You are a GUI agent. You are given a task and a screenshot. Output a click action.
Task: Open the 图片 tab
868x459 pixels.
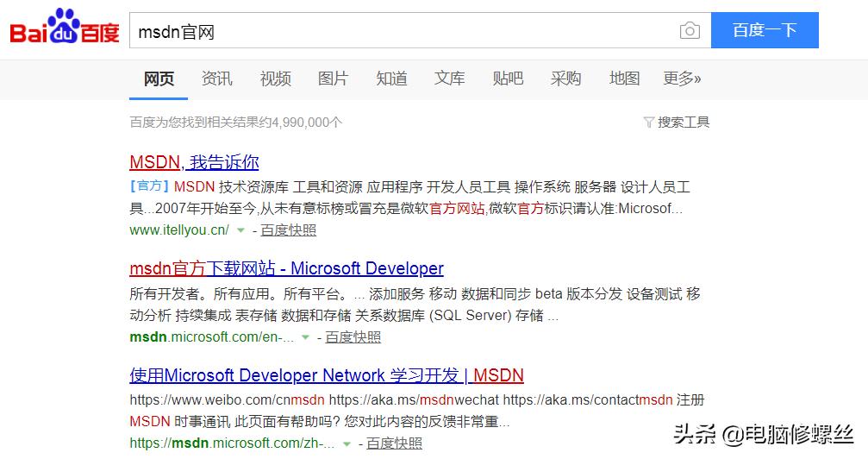click(x=334, y=79)
